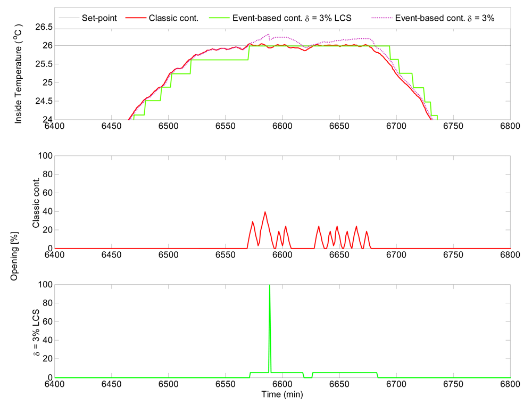Click the Time (min) axis label
The height and width of the screenshot is (413, 532).
coord(282,394)
